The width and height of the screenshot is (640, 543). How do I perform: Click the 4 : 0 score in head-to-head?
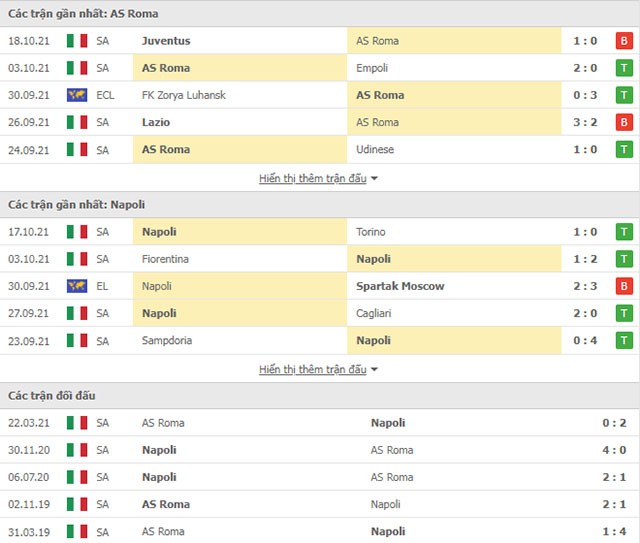[614, 450]
